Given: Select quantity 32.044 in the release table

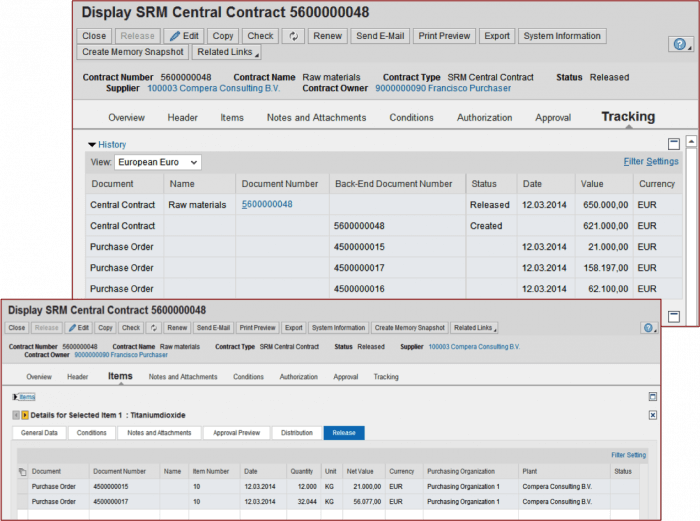Looking at the screenshot, I should [x=307, y=502].
